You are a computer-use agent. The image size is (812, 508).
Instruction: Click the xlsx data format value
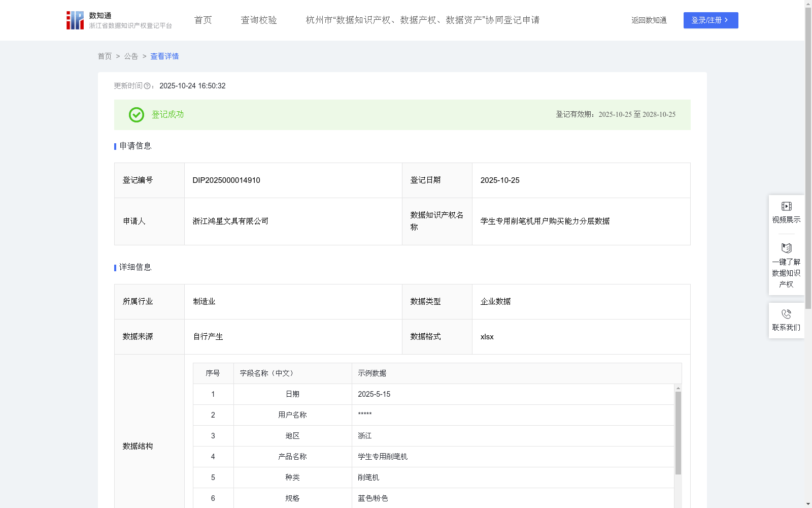(487, 336)
